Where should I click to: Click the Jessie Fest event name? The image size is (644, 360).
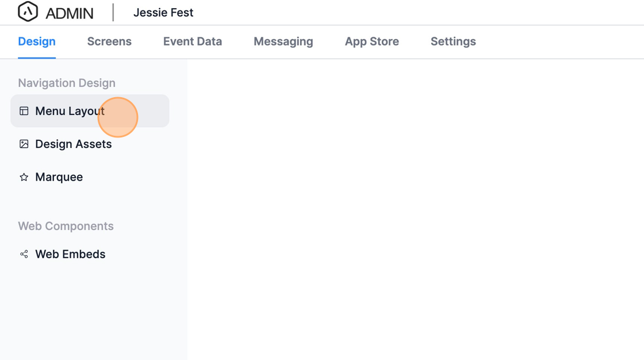(x=163, y=13)
